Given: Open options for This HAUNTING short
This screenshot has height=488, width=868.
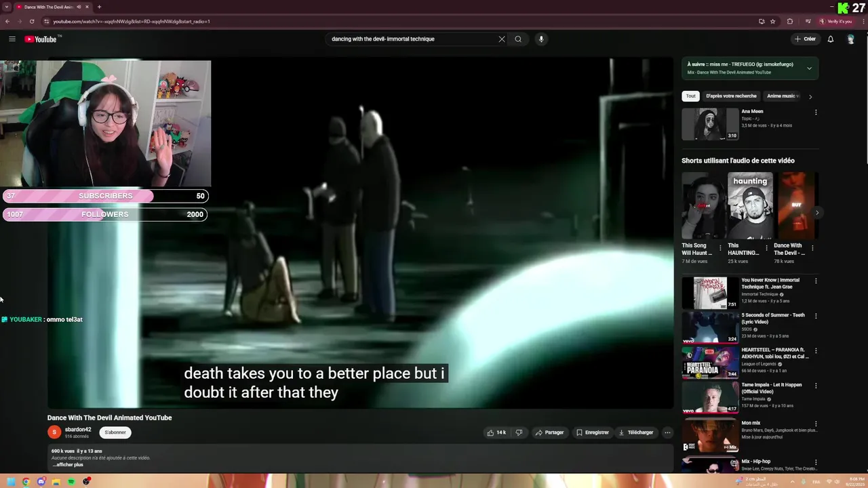Looking at the screenshot, I should [x=766, y=248].
